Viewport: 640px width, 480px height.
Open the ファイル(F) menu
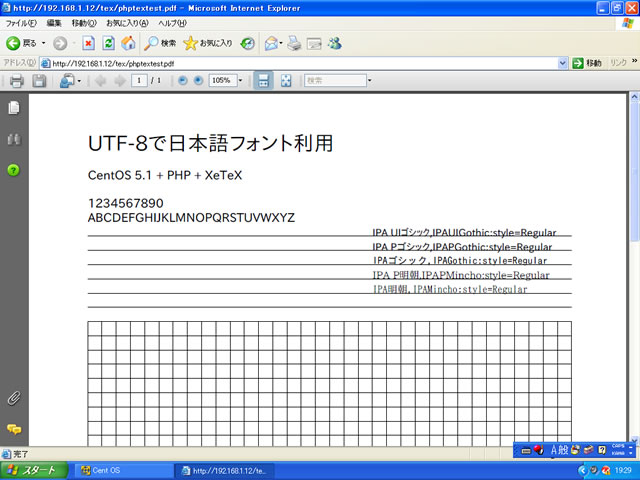(20, 22)
